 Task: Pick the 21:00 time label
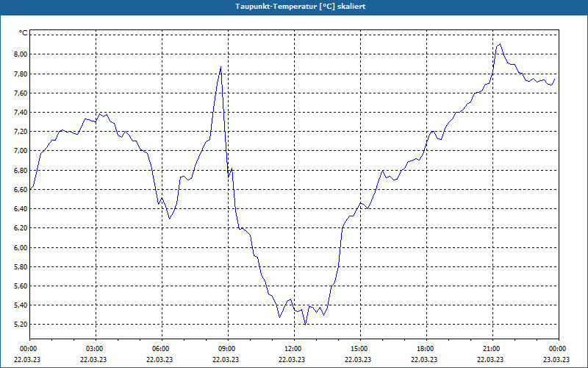click(492, 349)
